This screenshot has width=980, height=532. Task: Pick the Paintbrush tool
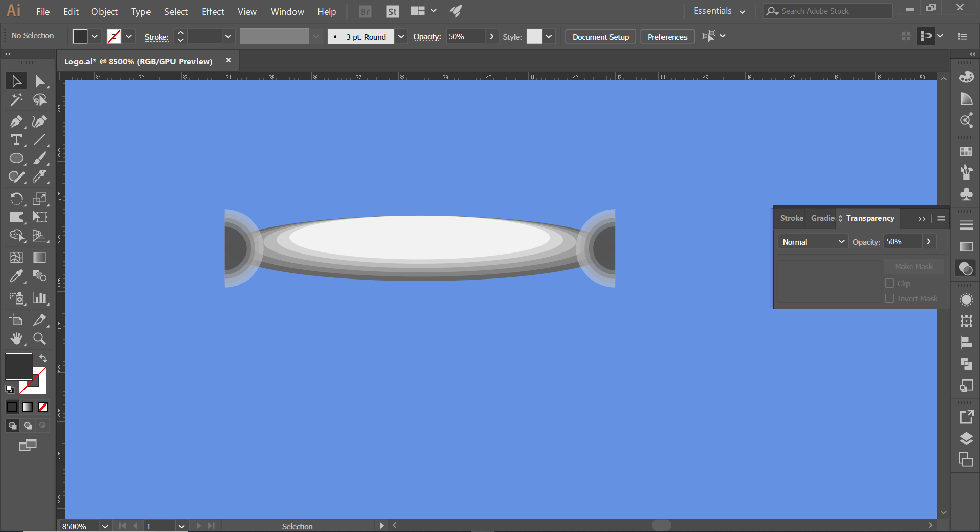coord(40,158)
